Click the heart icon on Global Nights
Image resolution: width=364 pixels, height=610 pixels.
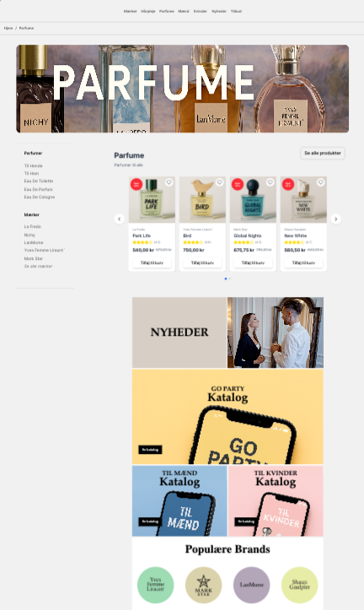point(270,182)
